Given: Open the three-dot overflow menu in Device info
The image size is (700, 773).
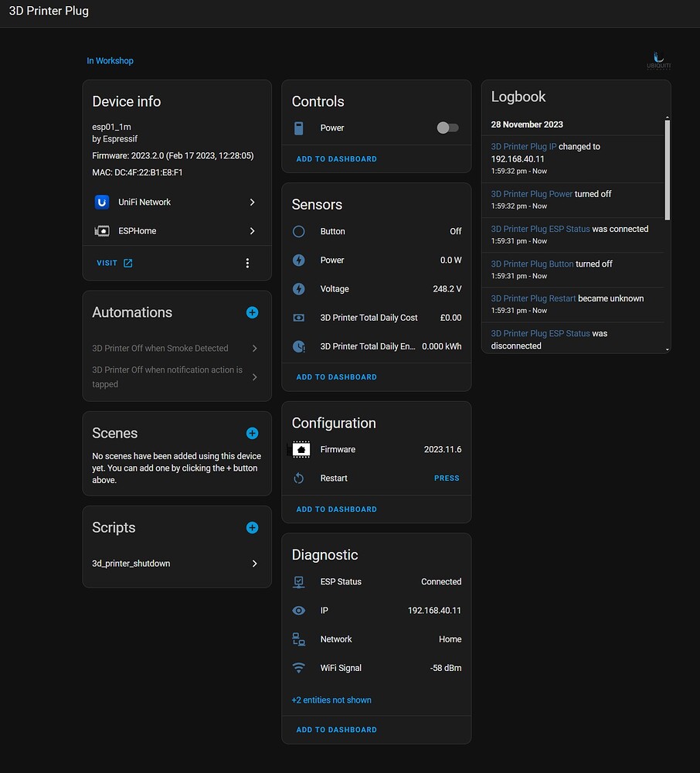Looking at the screenshot, I should click(247, 263).
